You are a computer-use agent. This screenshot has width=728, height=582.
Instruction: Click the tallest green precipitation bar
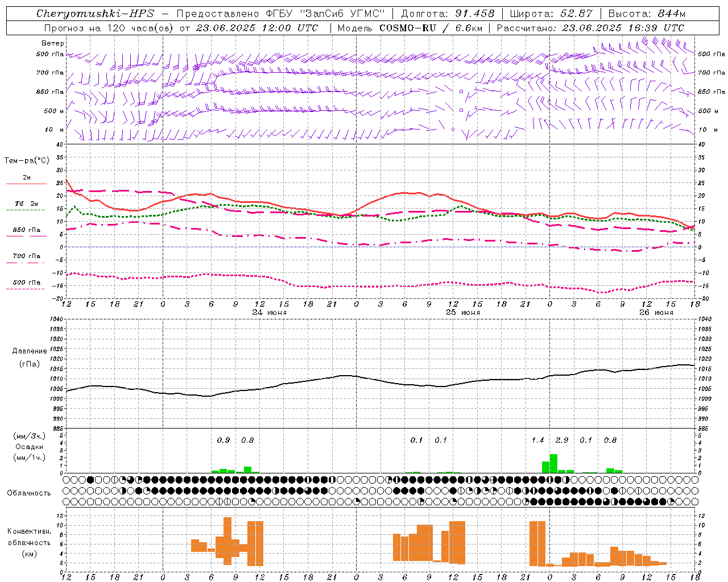coord(553,463)
